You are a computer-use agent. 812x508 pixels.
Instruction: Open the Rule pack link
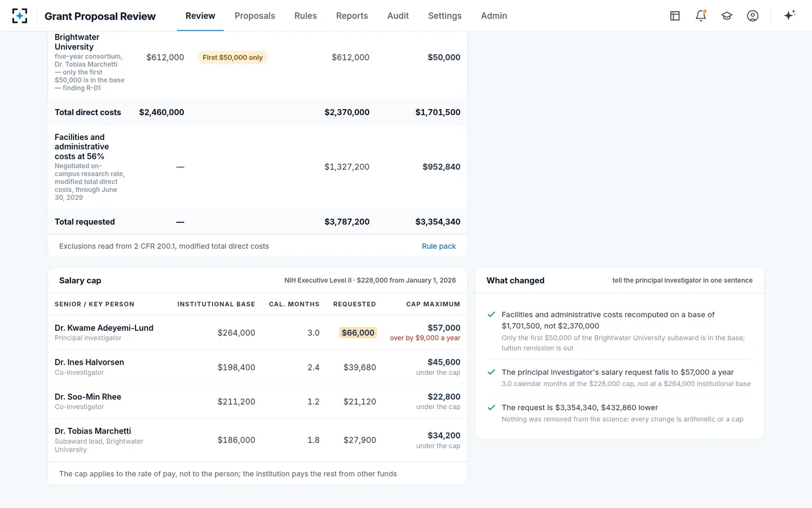[x=439, y=246]
